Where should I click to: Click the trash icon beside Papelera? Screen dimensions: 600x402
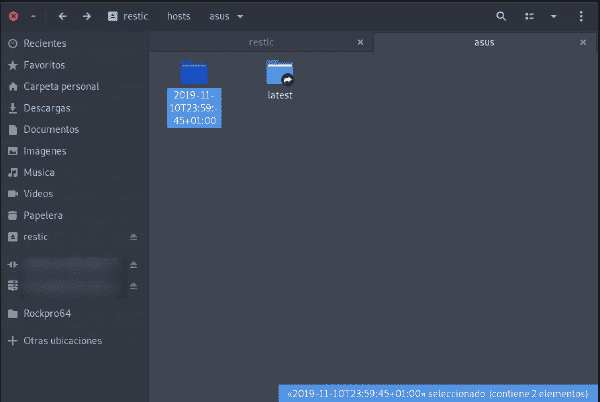click(13, 215)
